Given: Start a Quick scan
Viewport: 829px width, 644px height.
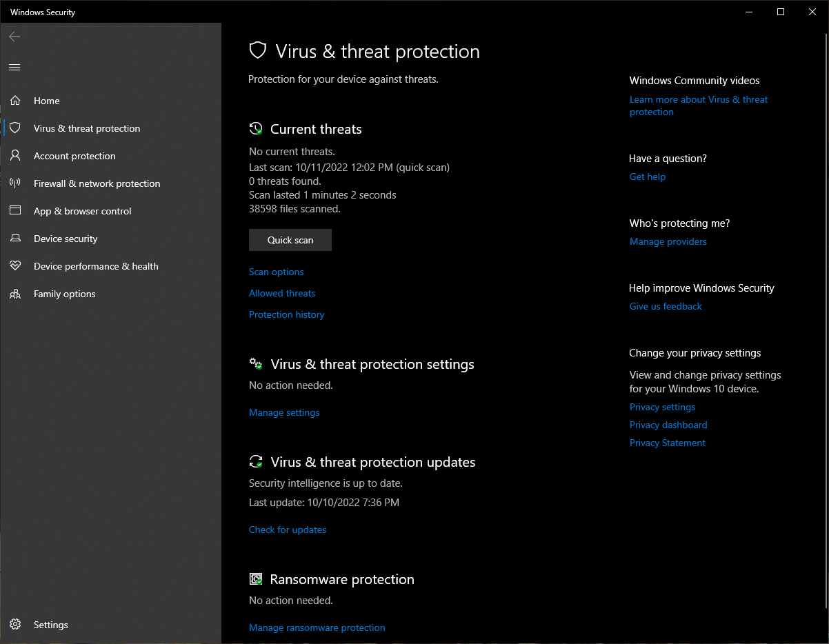Looking at the screenshot, I should [290, 240].
